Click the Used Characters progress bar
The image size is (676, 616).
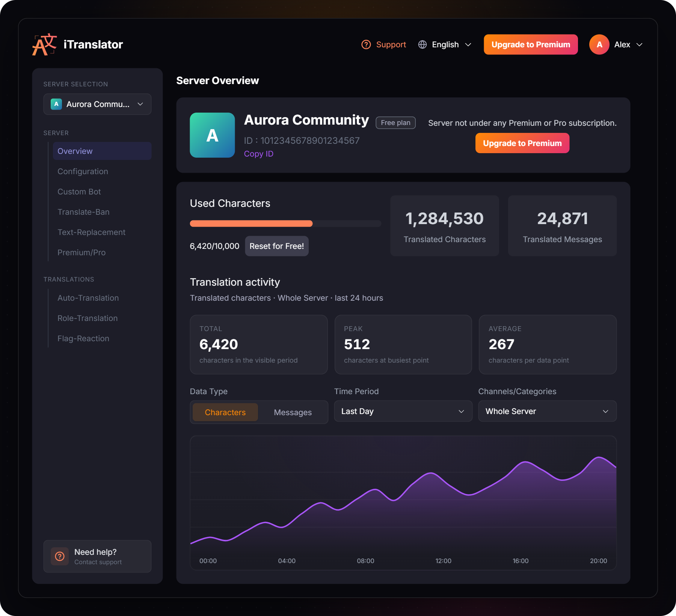tap(285, 223)
